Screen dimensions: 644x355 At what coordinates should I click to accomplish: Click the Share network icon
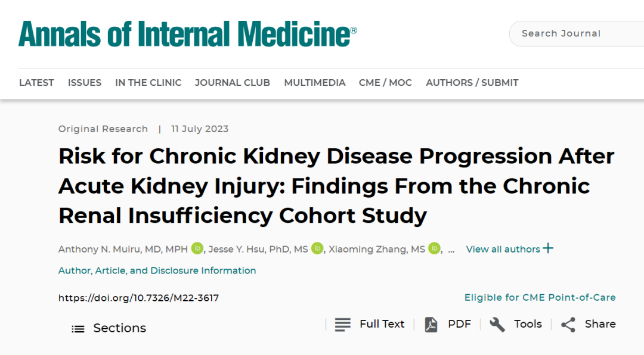pos(568,324)
